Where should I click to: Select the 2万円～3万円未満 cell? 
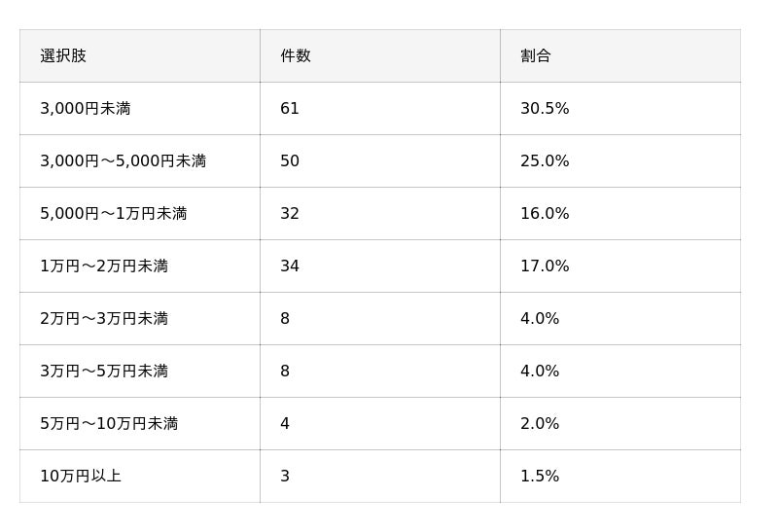click(139, 319)
